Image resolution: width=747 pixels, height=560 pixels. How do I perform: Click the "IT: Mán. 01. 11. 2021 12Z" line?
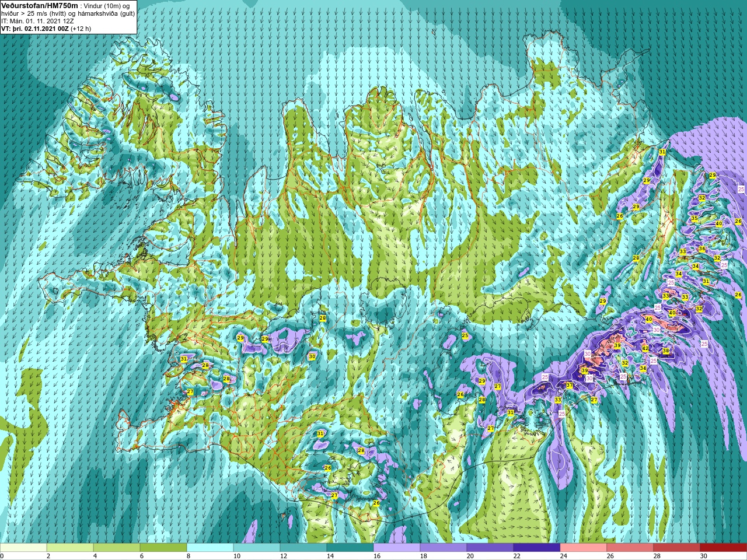37,21
